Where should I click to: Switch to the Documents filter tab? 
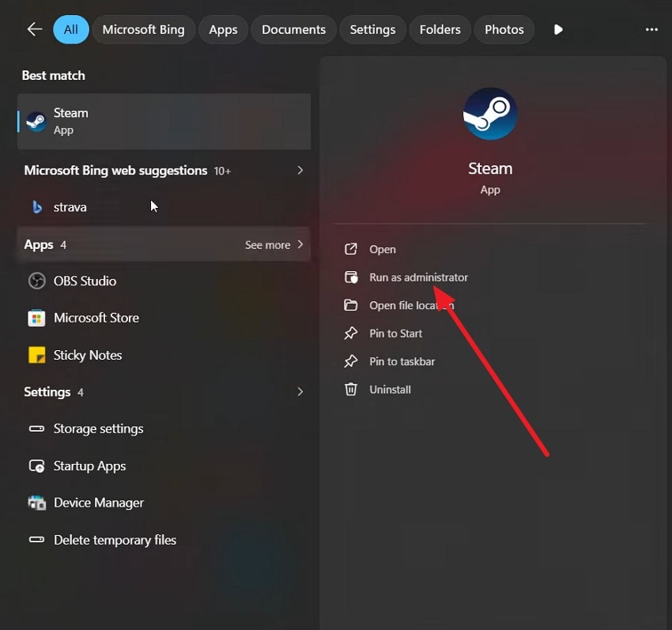click(293, 29)
